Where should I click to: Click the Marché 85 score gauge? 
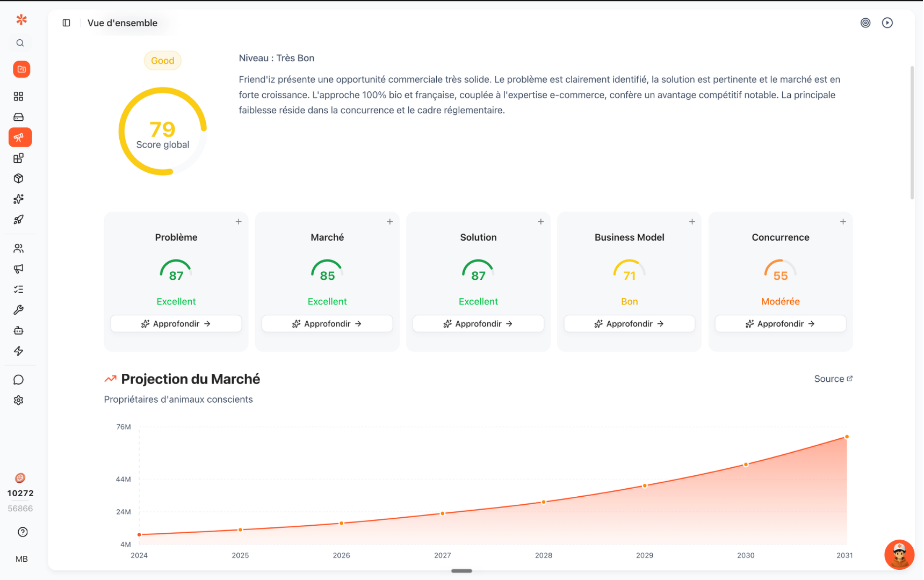coord(327,271)
